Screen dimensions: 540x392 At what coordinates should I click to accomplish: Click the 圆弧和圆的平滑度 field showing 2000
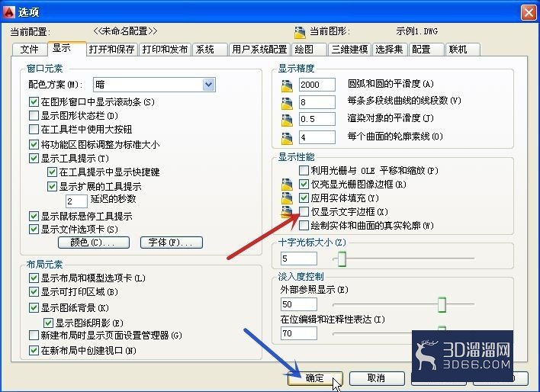coord(317,85)
